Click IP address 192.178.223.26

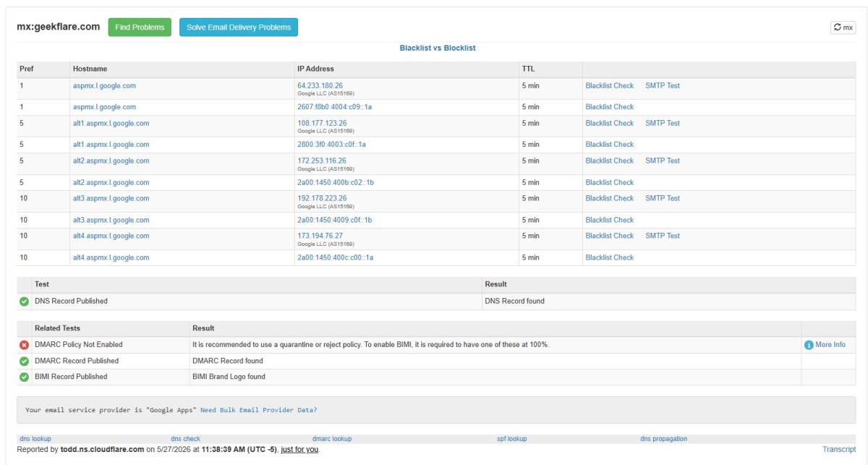tap(322, 199)
